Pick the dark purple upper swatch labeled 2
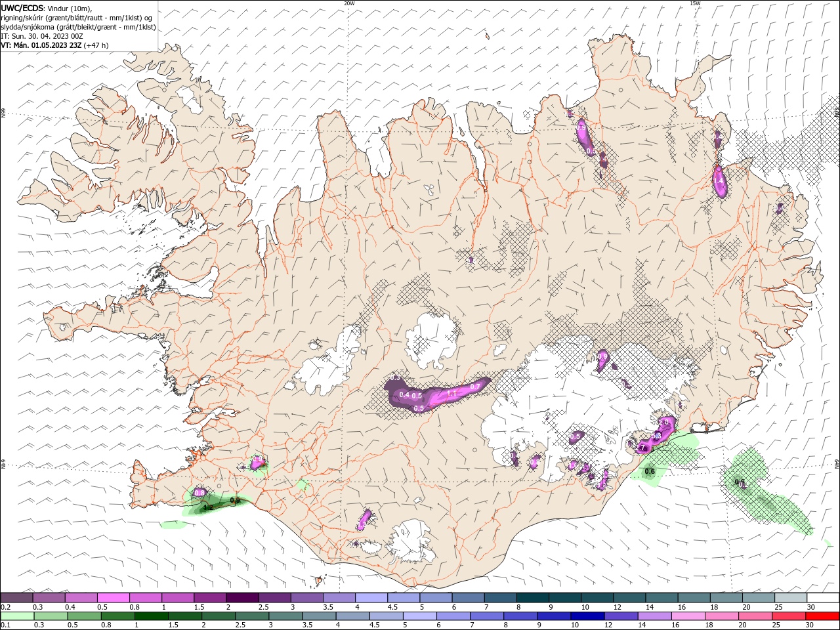Screen dimensions: 840x630 coord(242,598)
